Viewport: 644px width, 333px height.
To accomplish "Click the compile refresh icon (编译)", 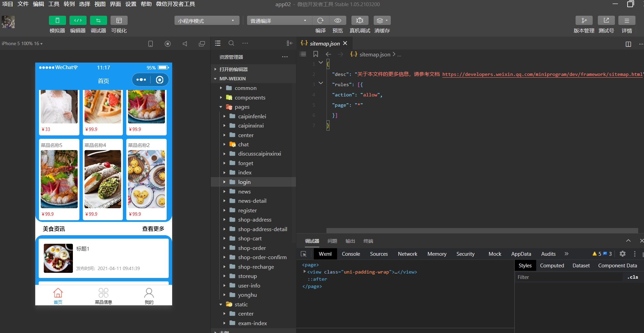I will [x=320, y=21].
